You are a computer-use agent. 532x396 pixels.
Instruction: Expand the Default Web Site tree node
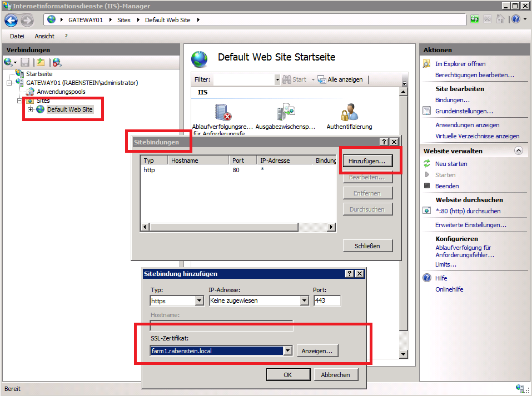pos(31,110)
